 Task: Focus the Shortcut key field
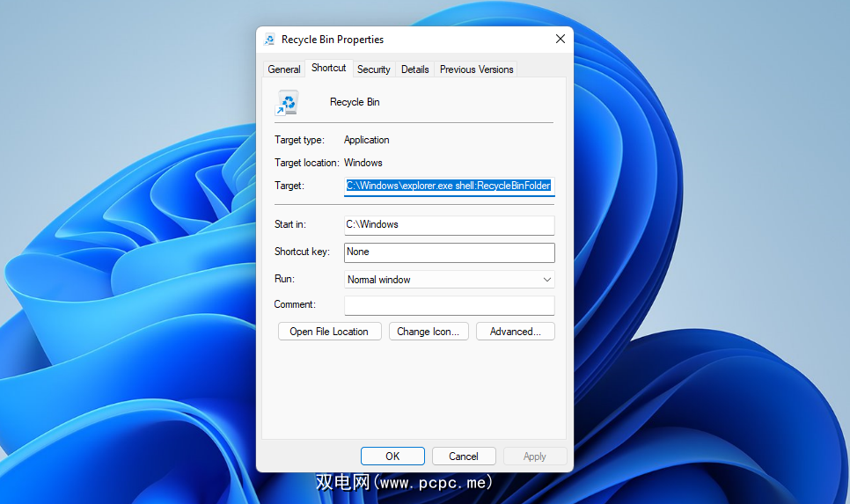pos(450,252)
